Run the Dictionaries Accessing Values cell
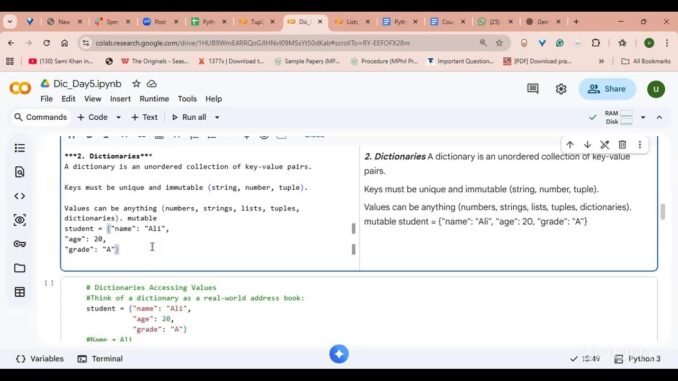Viewport: 678px width, 381px height. (49, 283)
